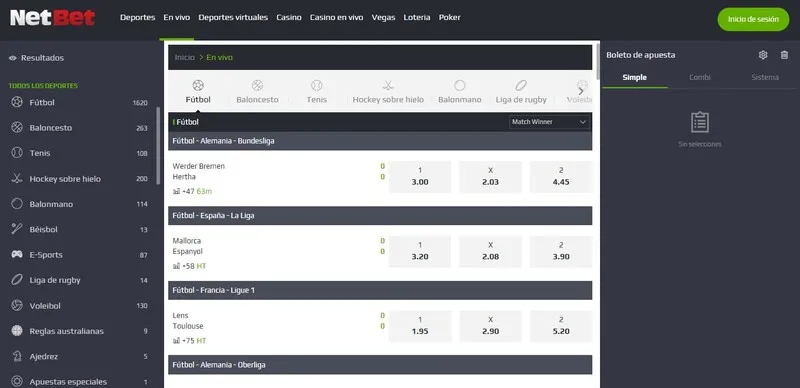Select the E-Sports gamepad icon
This screenshot has height=388, width=800.
(x=17, y=255)
